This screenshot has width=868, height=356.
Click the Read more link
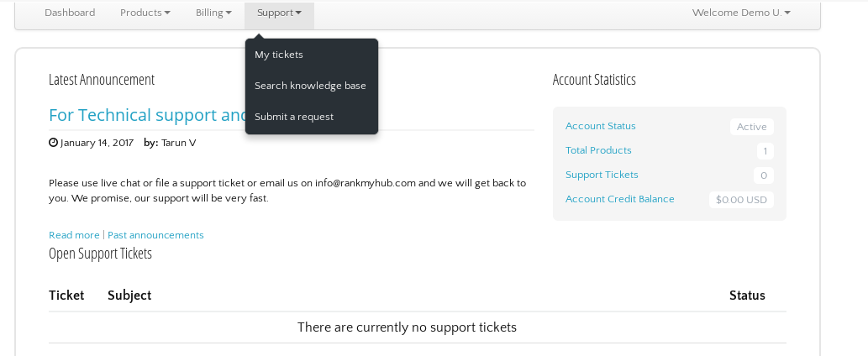coord(74,235)
